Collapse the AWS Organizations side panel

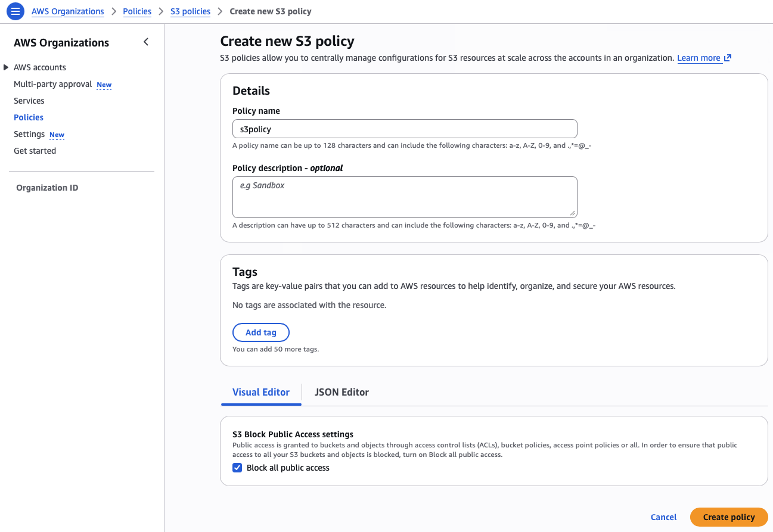click(x=146, y=42)
